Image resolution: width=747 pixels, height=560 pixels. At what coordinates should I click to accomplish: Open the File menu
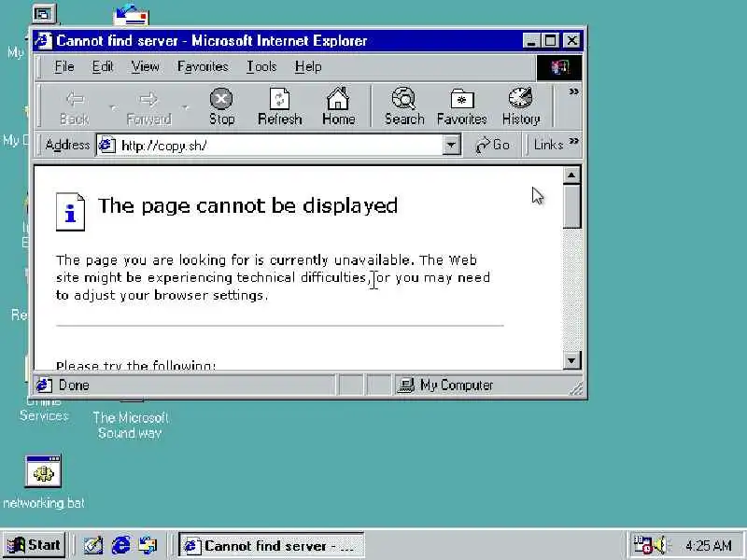point(64,66)
